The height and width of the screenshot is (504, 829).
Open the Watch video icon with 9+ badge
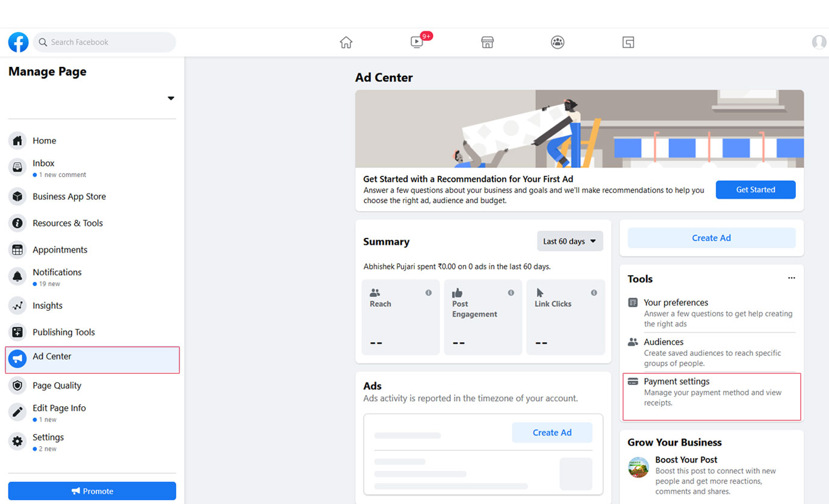(x=417, y=42)
